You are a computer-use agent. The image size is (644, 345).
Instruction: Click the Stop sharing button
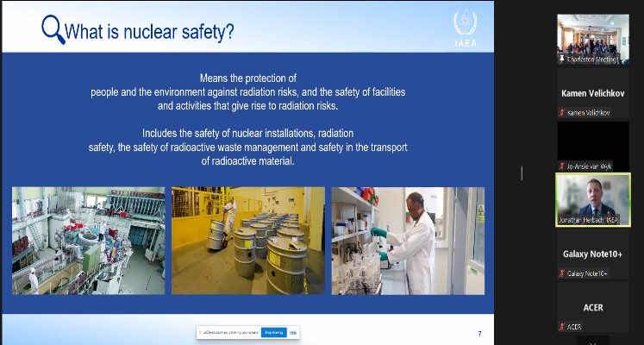coord(273,332)
